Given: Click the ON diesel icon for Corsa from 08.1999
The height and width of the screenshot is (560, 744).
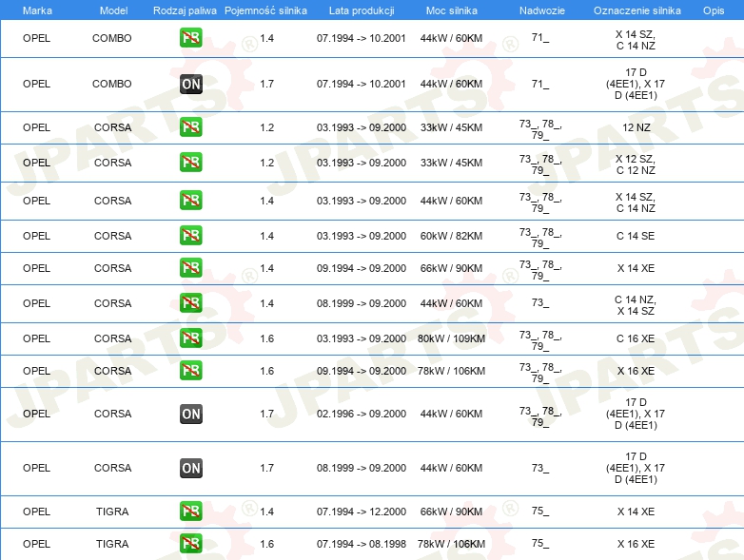Looking at the screenshot, I should coord(190,468).
